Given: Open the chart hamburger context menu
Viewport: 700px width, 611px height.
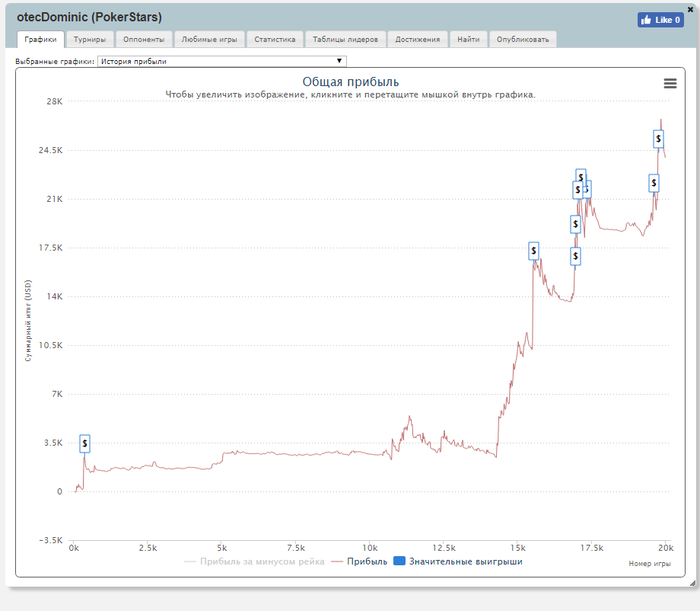Looking at the screenshot, I should pyautogui.click(x=670, y=83).
